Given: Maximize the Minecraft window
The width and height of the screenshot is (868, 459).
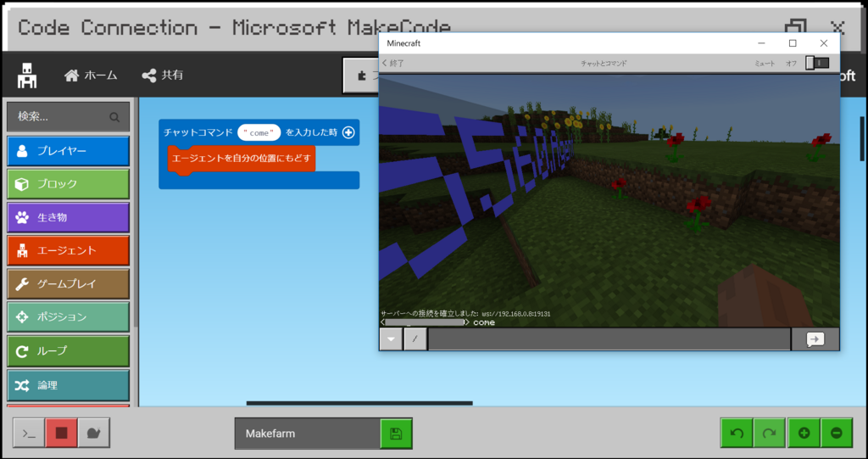Looking at the screenshot, I should point(793,43).
